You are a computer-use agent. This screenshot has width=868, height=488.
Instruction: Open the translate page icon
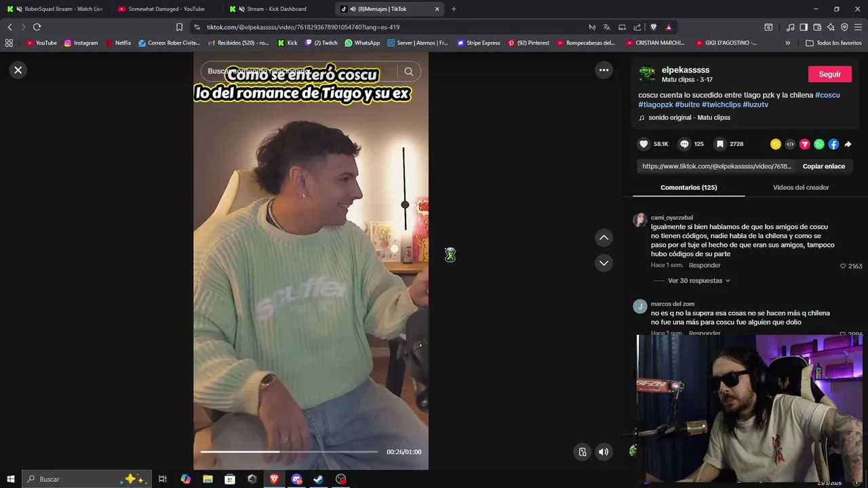point(607,27)
